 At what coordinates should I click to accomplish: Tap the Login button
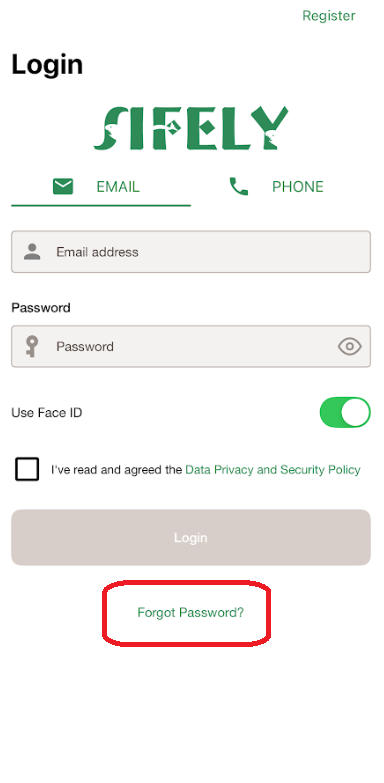(x=191, y=537)
